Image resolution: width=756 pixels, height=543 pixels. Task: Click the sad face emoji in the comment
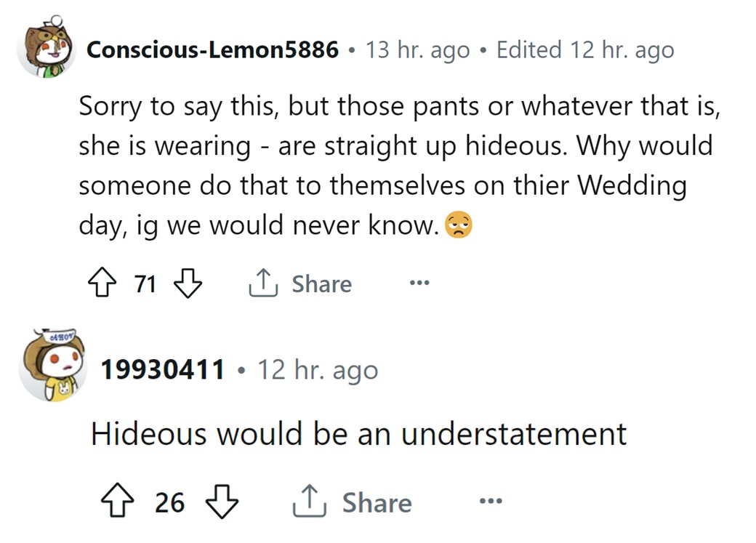(x=459, y=226)
